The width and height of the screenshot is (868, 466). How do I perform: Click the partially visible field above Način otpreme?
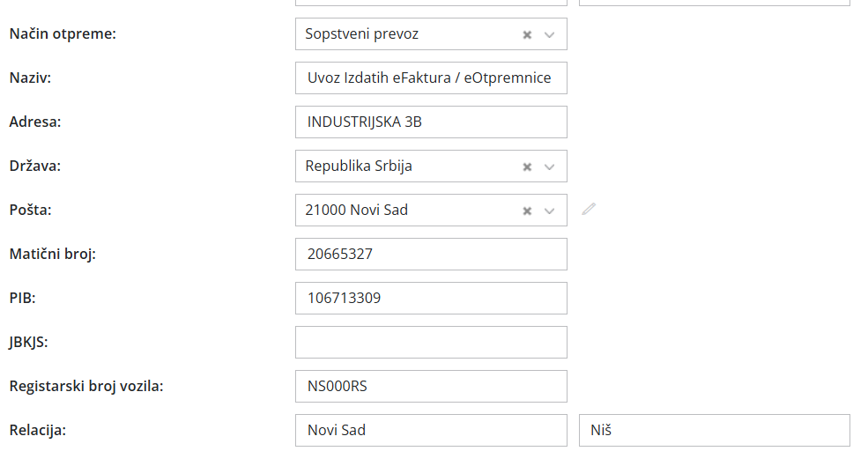coord(431,3)
